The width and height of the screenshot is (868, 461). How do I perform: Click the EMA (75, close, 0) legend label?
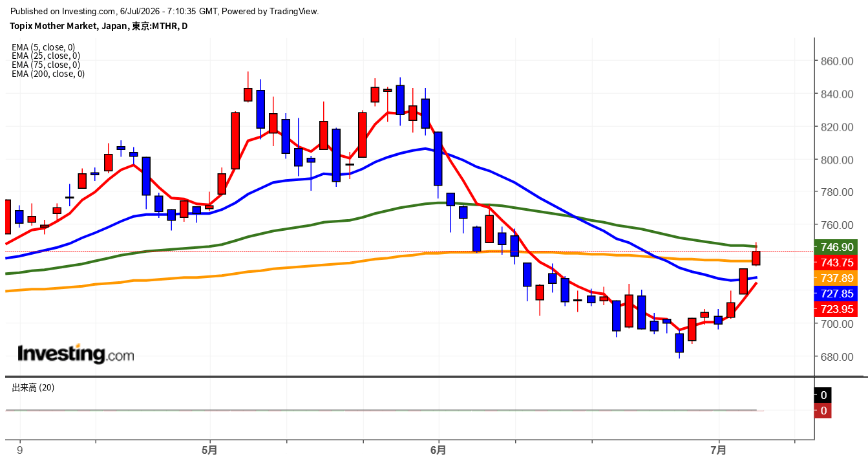click(46, 65)
